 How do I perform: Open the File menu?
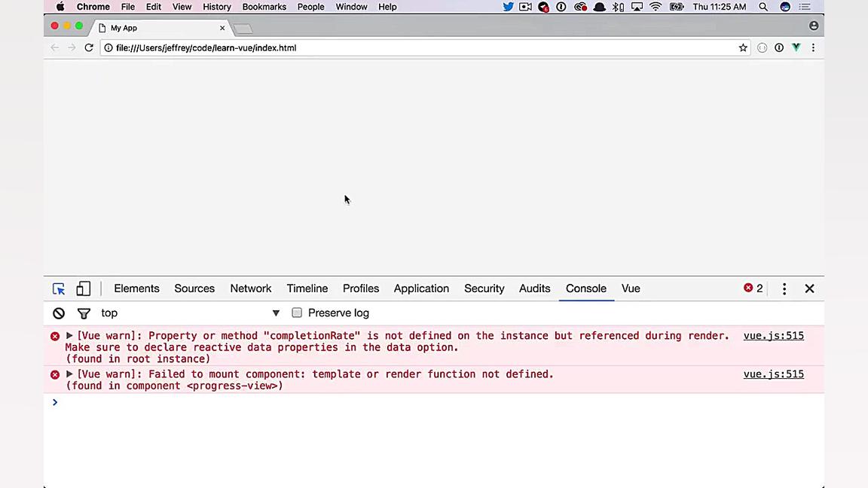(128, 7)
